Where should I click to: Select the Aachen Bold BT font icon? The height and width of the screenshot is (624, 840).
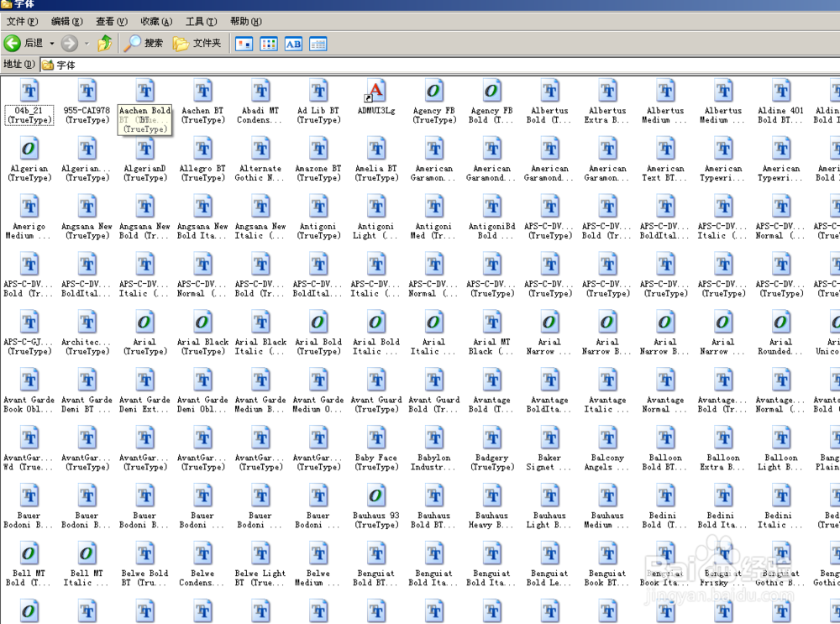(x=145, y=90)
